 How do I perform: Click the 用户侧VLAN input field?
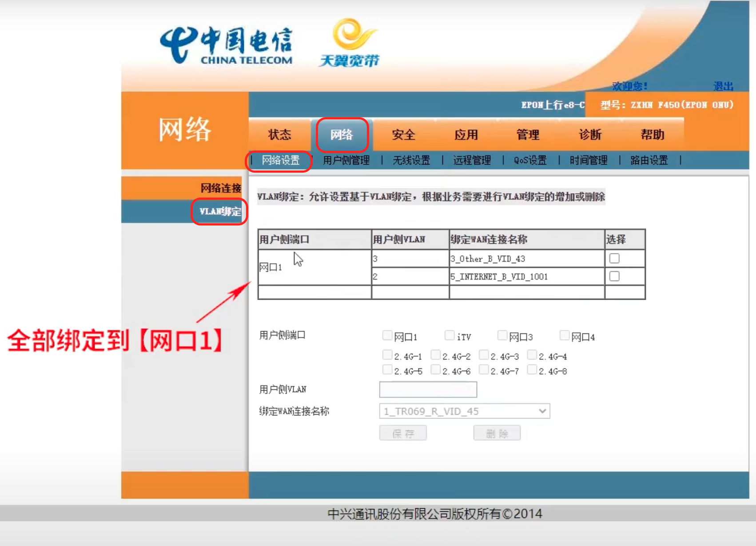(x=428, y=390)
